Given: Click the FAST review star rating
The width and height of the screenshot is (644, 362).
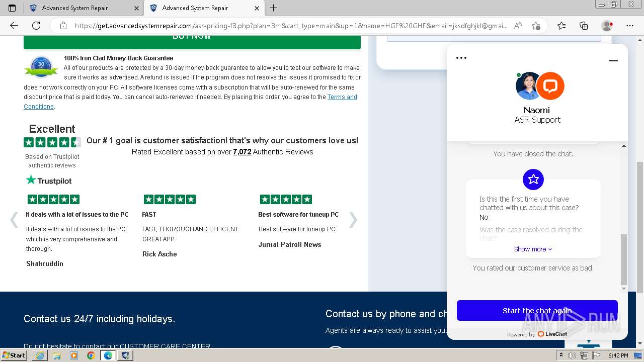Looking at the screenshot, I should 170,199.
